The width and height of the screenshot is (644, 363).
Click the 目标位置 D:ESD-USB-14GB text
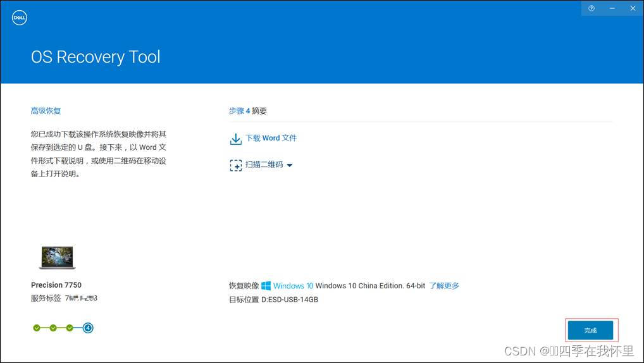click(273, 299)
